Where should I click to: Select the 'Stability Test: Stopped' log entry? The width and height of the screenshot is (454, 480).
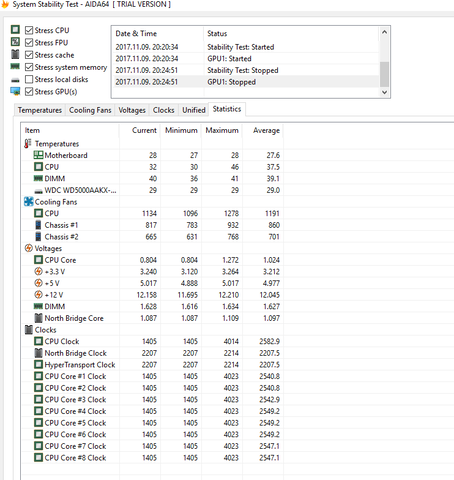click(x=246, y=70)
